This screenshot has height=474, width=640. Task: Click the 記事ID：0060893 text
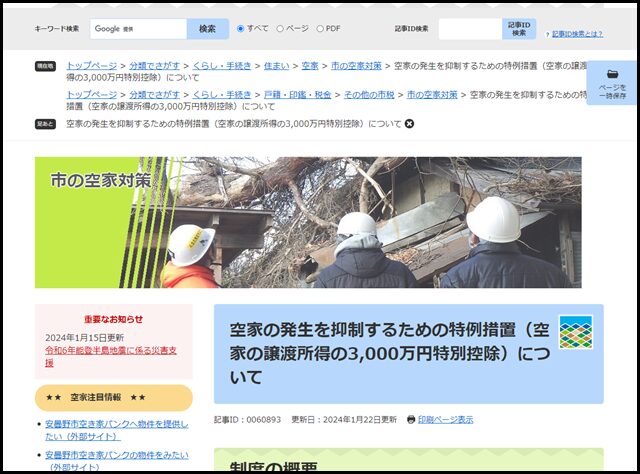(x=248, y=420)
